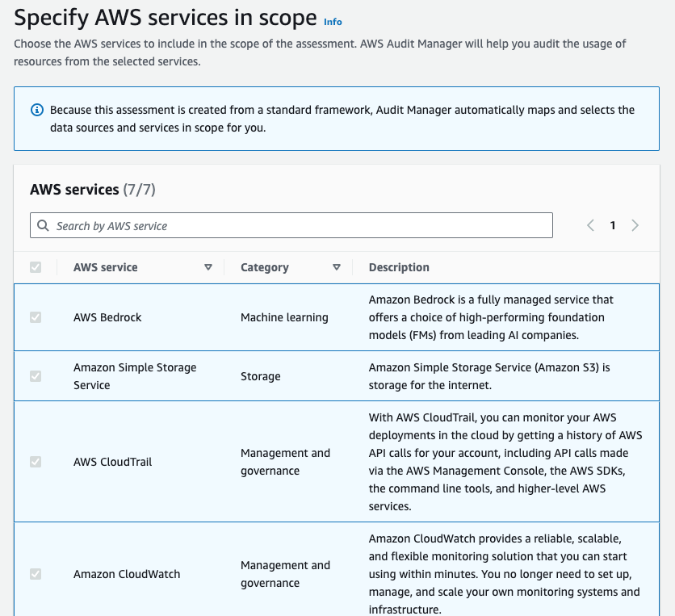Click the info circle icon in the banner
Image resolution: width=675 pixels, height=616 pixels.
point(36,110)
